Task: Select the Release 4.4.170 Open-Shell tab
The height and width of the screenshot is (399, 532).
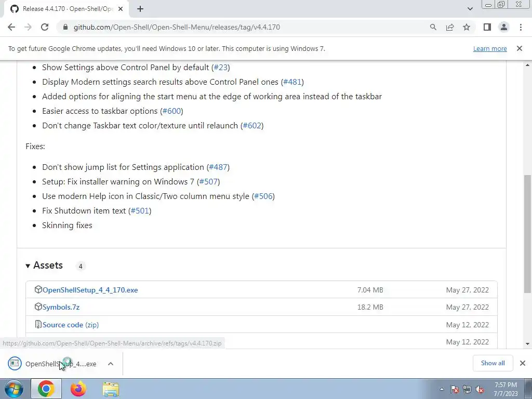Action: [66, 9]
